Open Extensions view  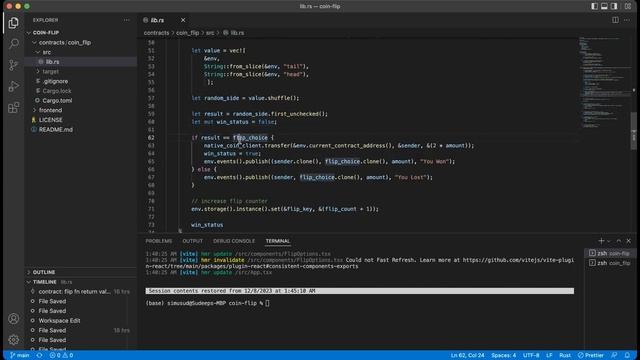pos(13,107)
